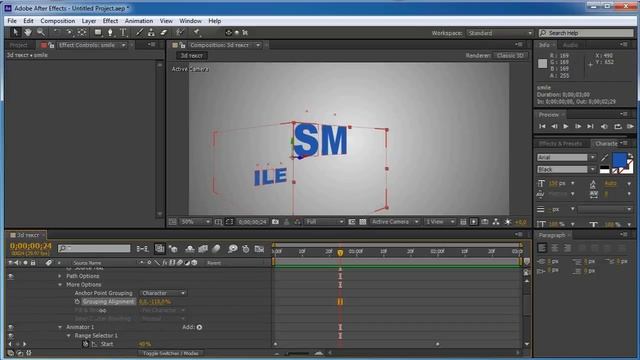Select the Pan Behind anchor point tool
This screenshot has height=360, width=640.
(82, 32)
